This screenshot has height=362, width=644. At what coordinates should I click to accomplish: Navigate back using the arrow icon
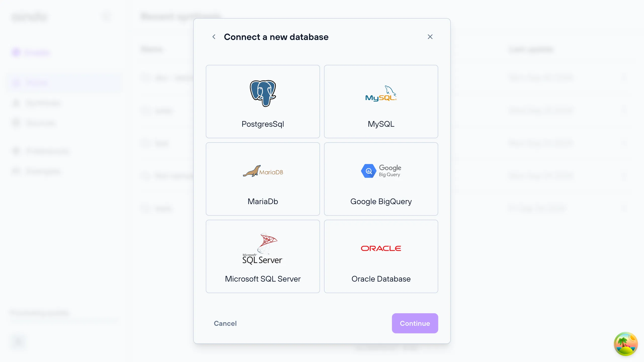tap(214, 37)
